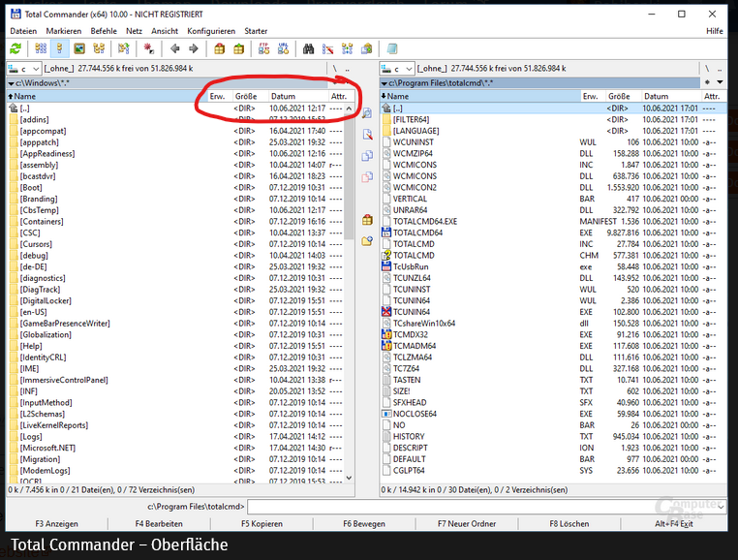
Task: Open the multi-rename tool icon
Action: tap(328, 48)
